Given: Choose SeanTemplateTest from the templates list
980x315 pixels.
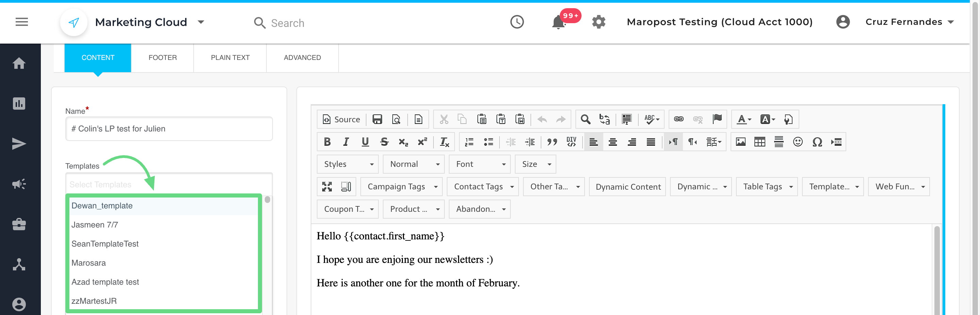Looking at the screenshot, I should (x=164, y=244).
